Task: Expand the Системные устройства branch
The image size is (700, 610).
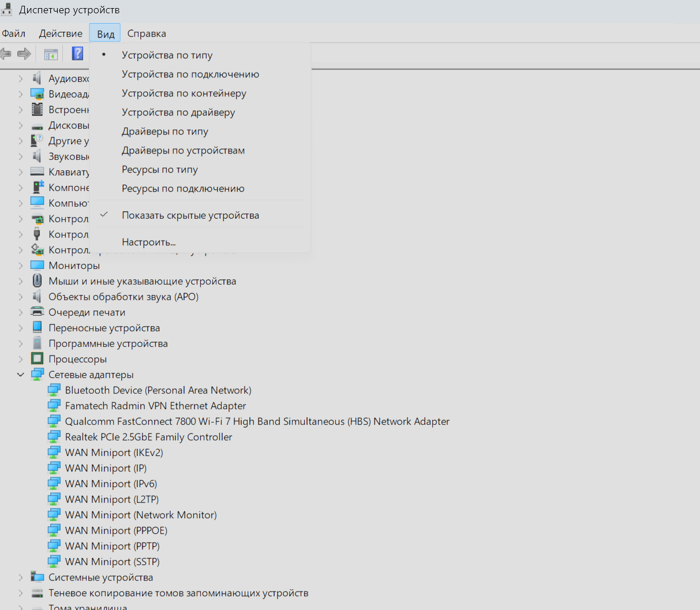Action: click(21, 577)
